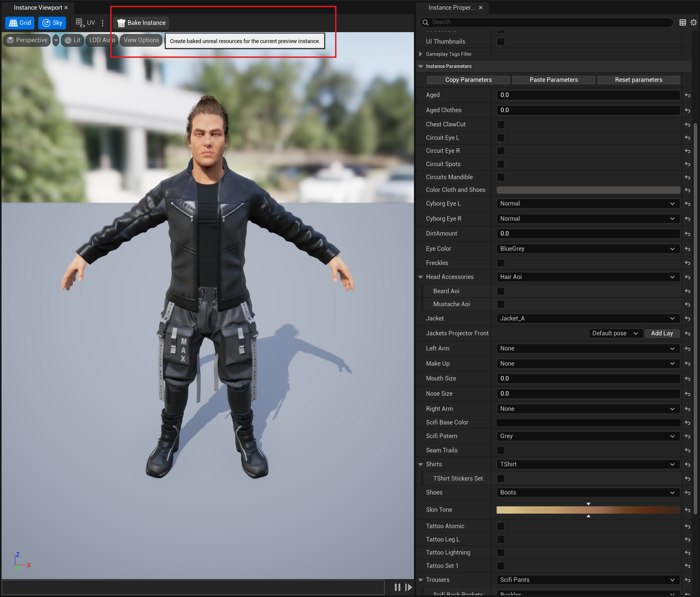Reset the Color Cloth and Shoes parameter
Viewport: 700px width, 597px height.
[x=688, y=190]
